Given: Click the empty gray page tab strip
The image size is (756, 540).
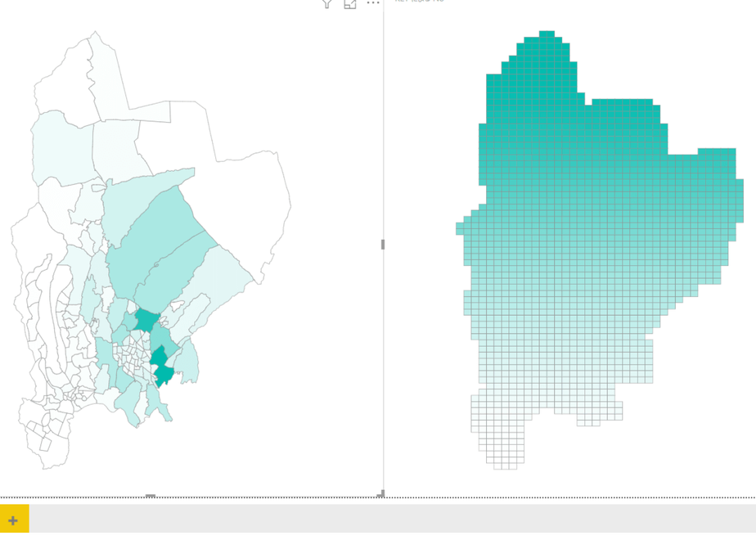Looking at the screenshot, I should (x=393, y=519).
